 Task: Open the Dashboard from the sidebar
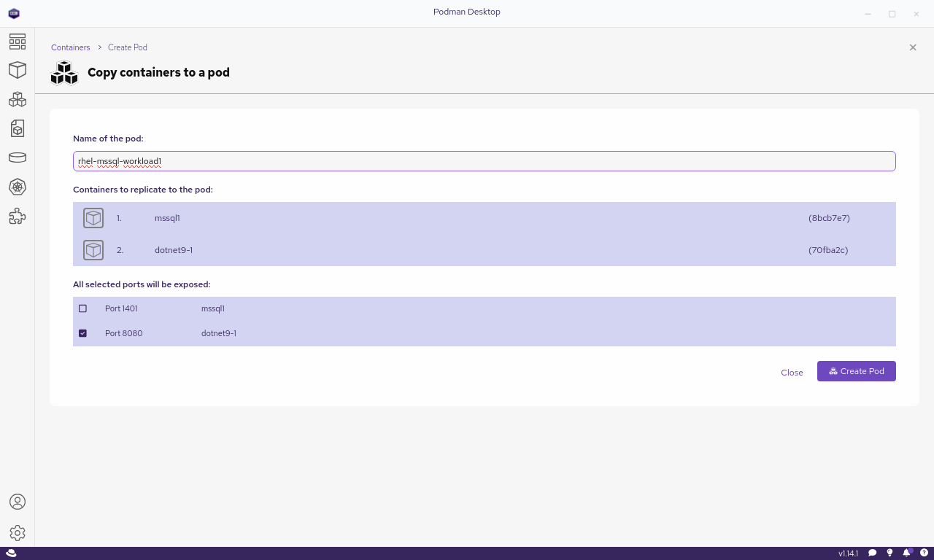pos(18,42)
